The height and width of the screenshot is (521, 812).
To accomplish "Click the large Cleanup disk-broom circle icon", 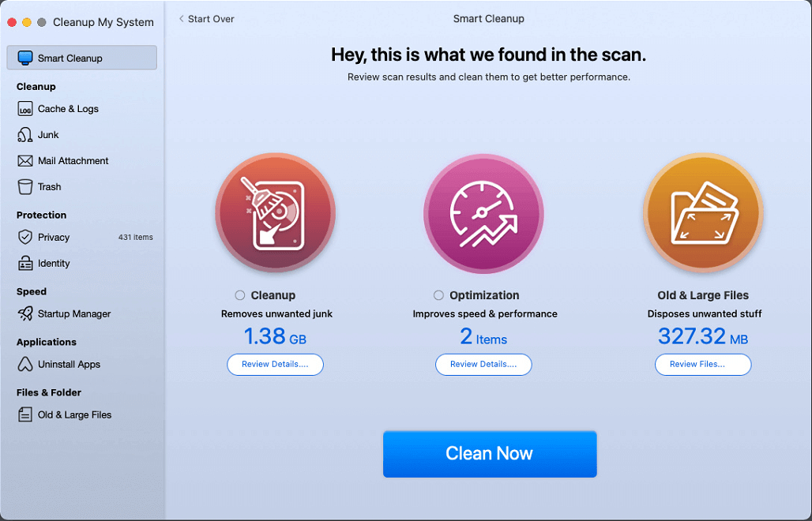I will click(x=275, y=212).
